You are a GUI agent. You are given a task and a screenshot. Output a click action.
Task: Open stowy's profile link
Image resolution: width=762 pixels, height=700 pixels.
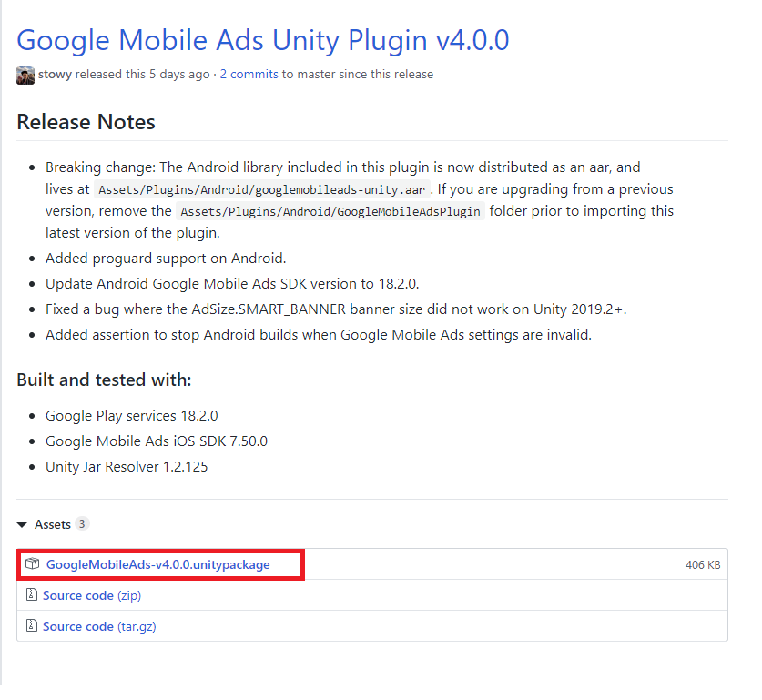pyautogui.click(x=55, y=75)
